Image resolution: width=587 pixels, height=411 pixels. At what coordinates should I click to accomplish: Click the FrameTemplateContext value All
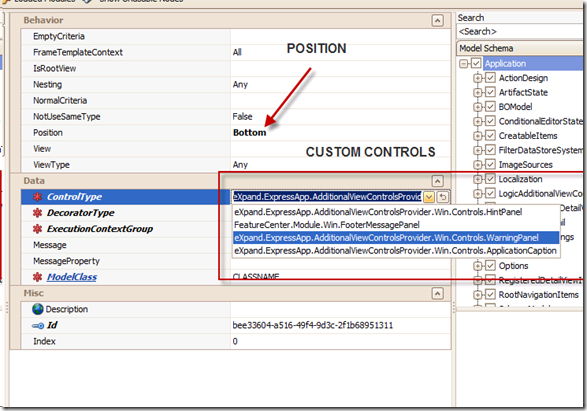click(237, 52)
